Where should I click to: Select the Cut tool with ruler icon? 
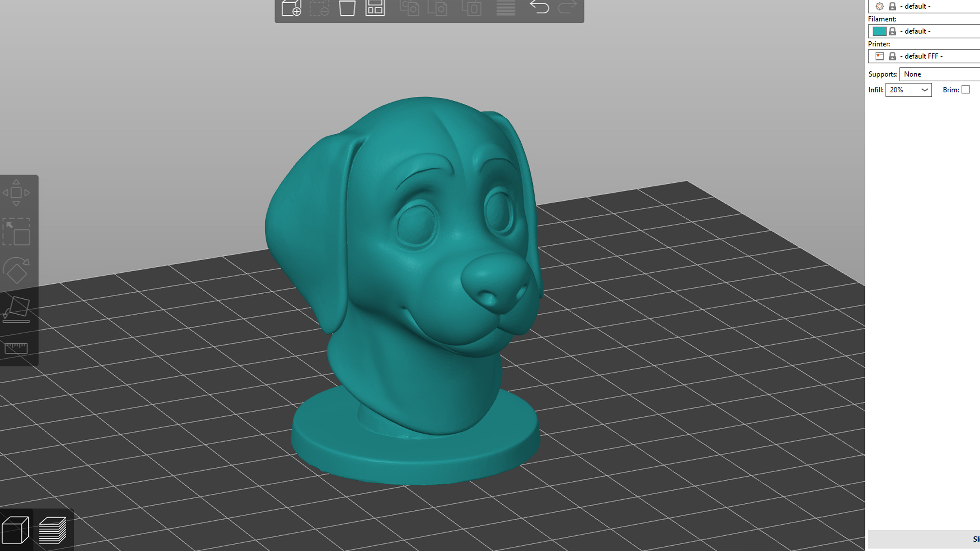(x=16, y=348)
